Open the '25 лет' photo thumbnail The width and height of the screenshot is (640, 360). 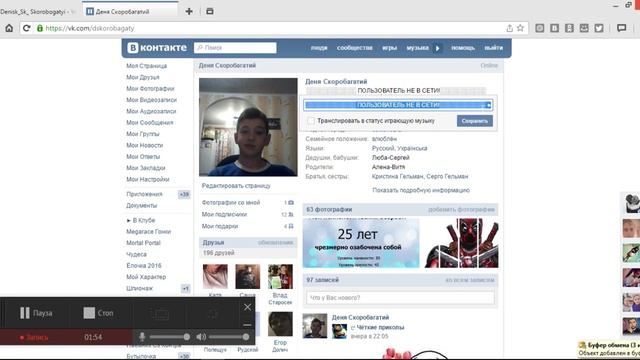tap(361, 243)
